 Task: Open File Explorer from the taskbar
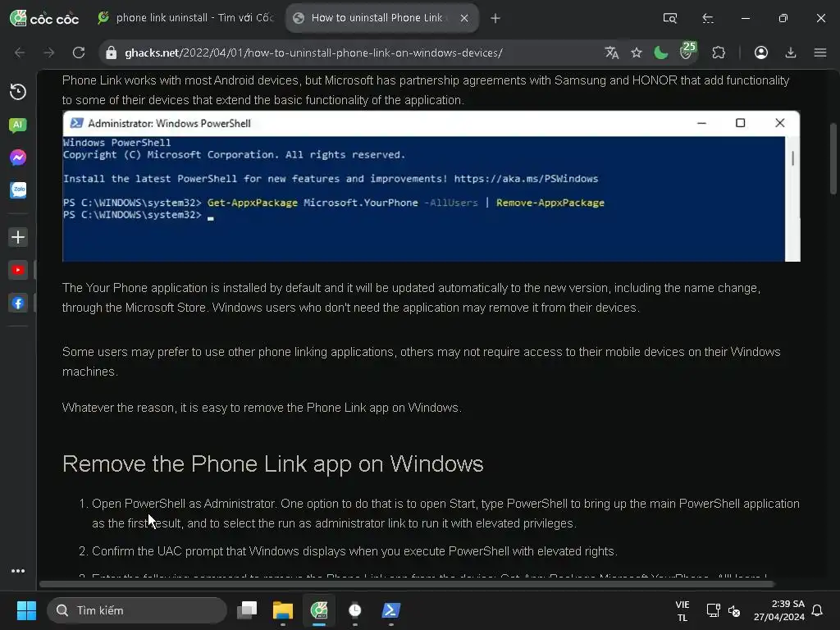click(283, 610)
